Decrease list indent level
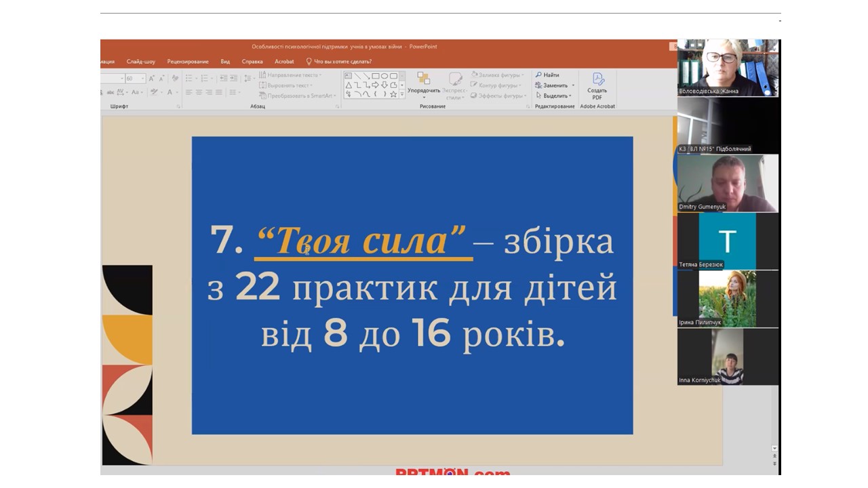Viewport: 868px width, 488px height. point(224,78)
